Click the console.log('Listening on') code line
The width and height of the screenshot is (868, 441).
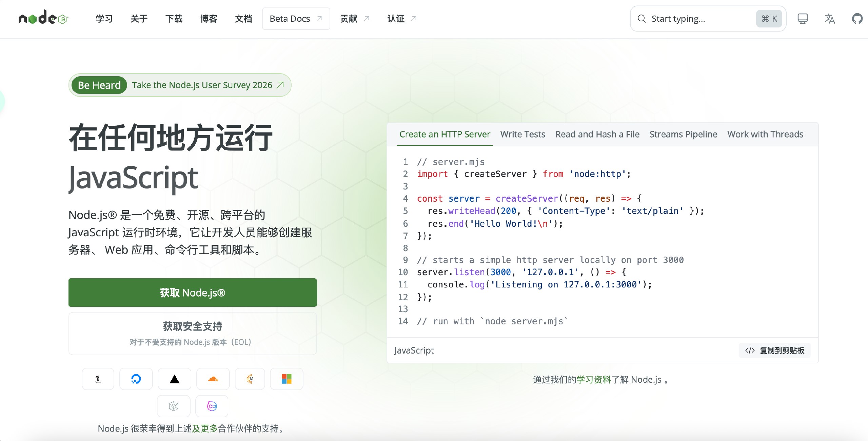(540, 285)
